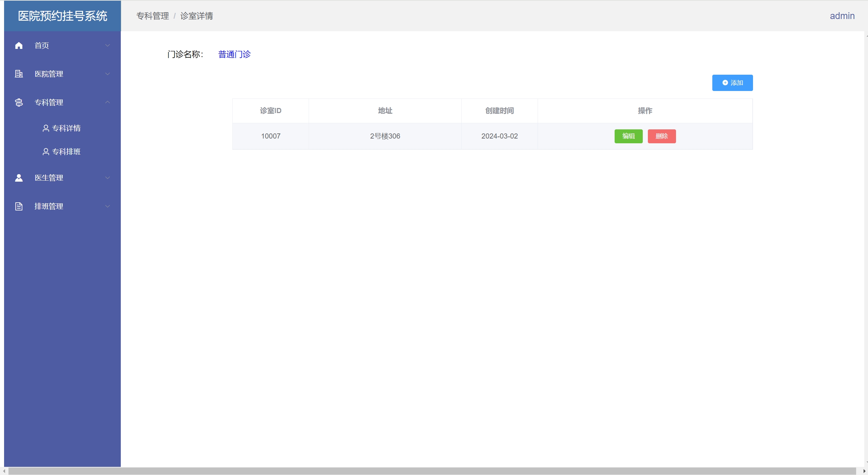Viewport: 868px width, 475px height.
Task: Expand the 医院管理 menu chevron
Action: (x=108, y=74)
